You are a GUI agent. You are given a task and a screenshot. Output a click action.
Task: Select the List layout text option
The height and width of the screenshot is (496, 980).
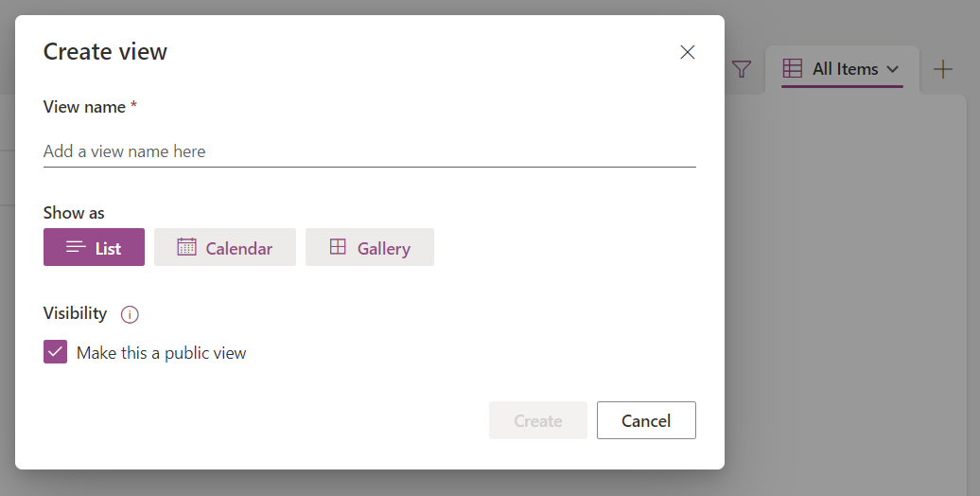(108, 248)
